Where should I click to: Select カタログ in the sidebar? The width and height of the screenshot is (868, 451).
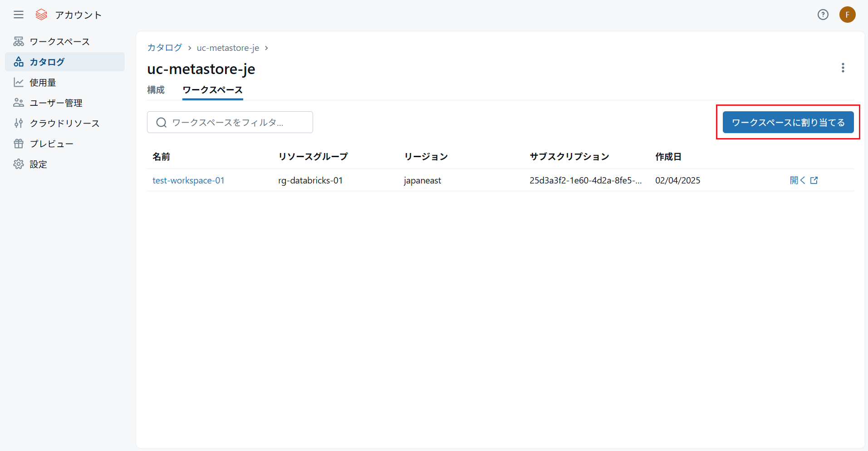pyautogui.click(x=65, y=62)
